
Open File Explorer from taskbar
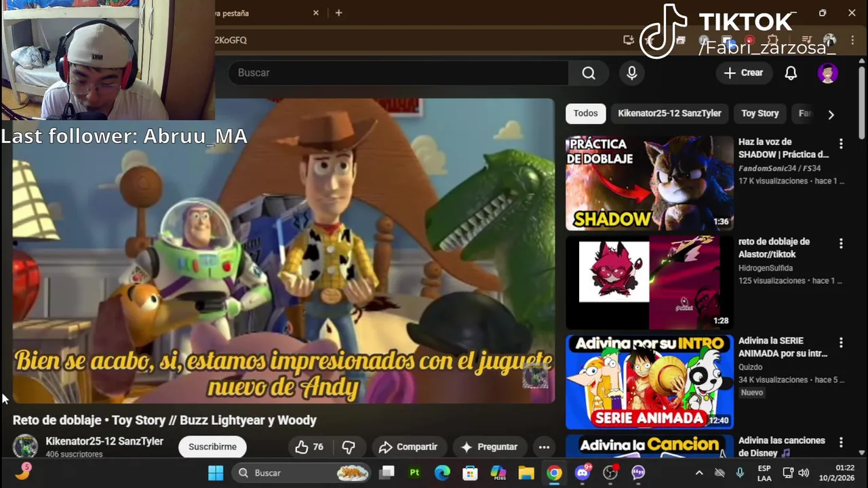(526, 472)
